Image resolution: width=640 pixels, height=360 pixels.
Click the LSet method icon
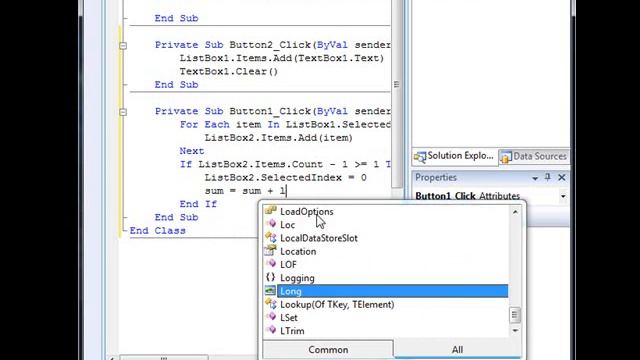[271, 317]
